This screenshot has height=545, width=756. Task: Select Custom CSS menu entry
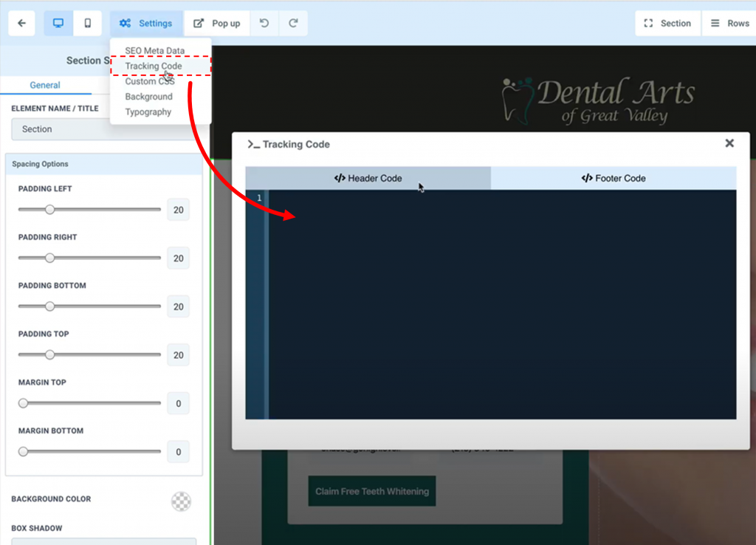tap(150, 81)
